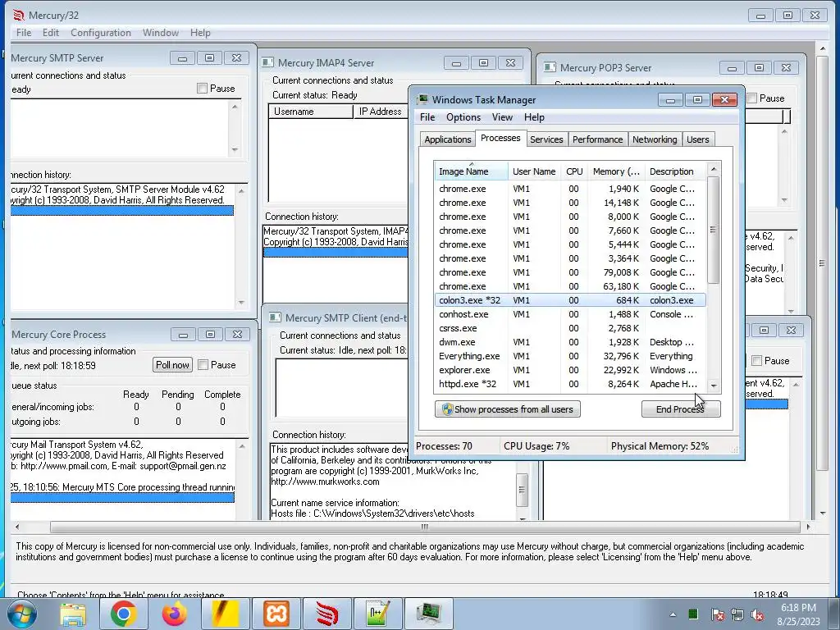Select colon3.exe *32 process row
The image size is (840, 630).
click(570, 300)
